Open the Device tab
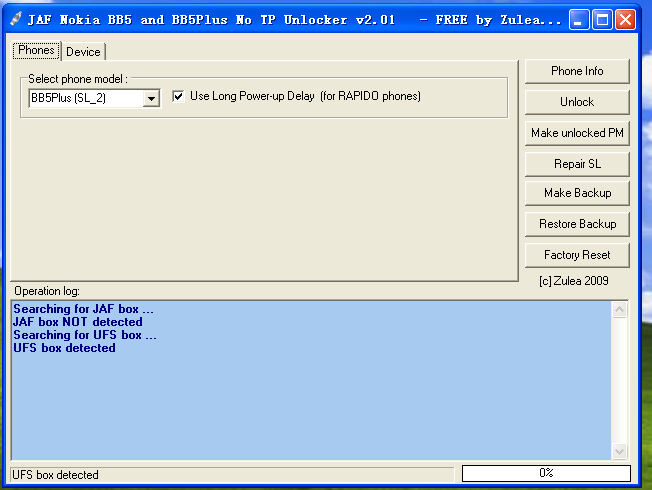The image size is (652, 490). click(x=84, y=52)
